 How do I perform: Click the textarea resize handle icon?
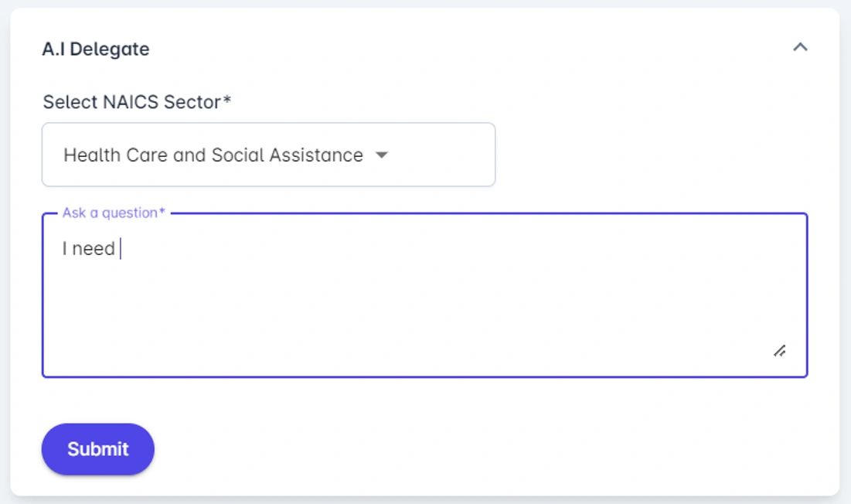780,351
